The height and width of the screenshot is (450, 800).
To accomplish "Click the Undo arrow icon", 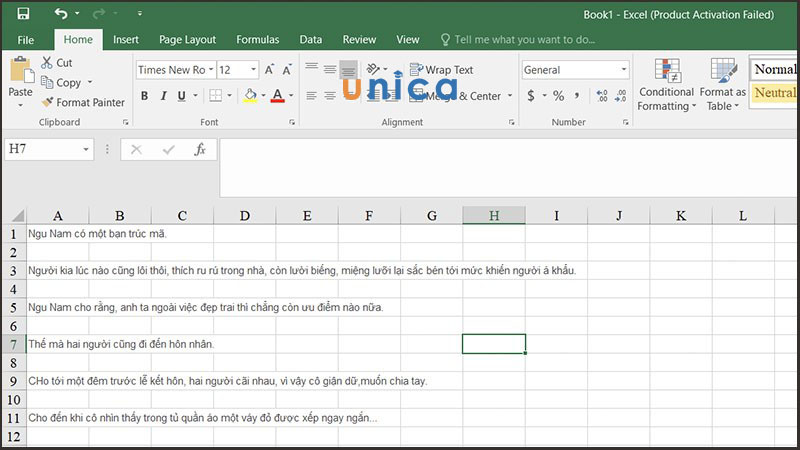I will click(x=61, y=13).
